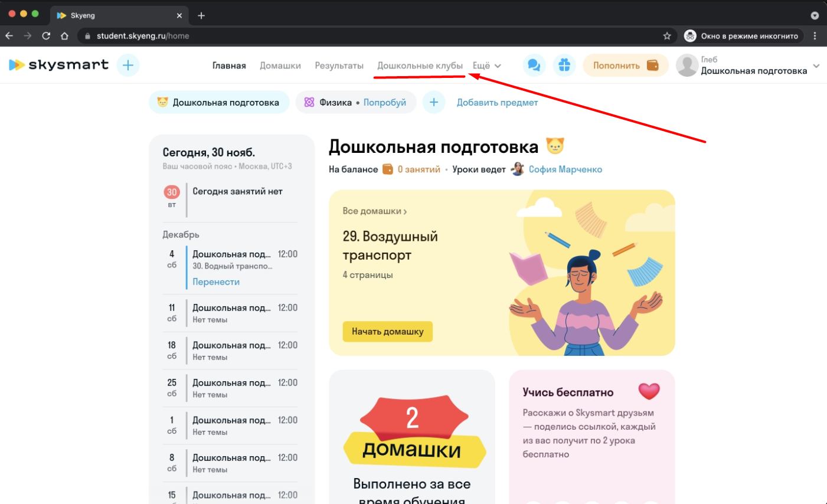Open the lesson entry dated 8 сб
The image size is (827, 504).
tap(230, 463)
